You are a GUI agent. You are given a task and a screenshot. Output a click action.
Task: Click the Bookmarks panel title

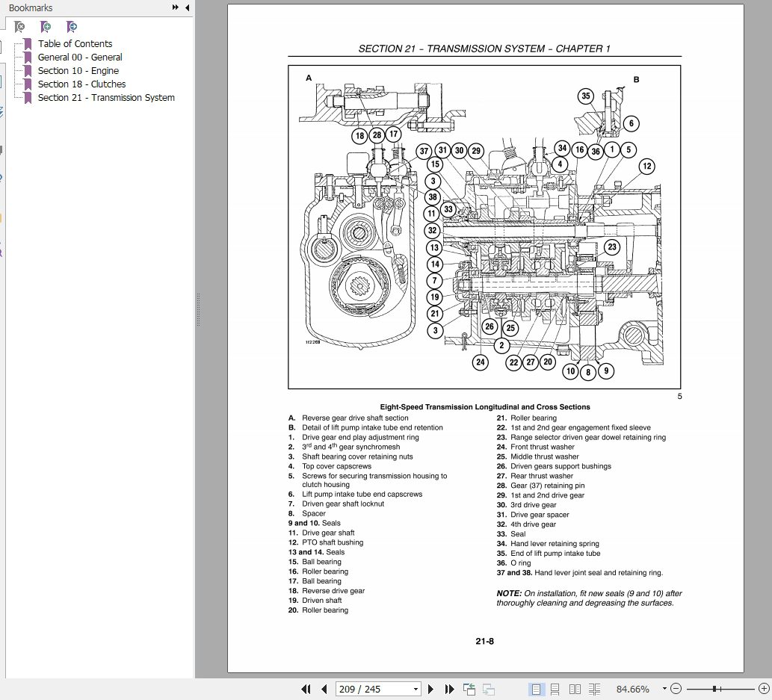(31, 8)
